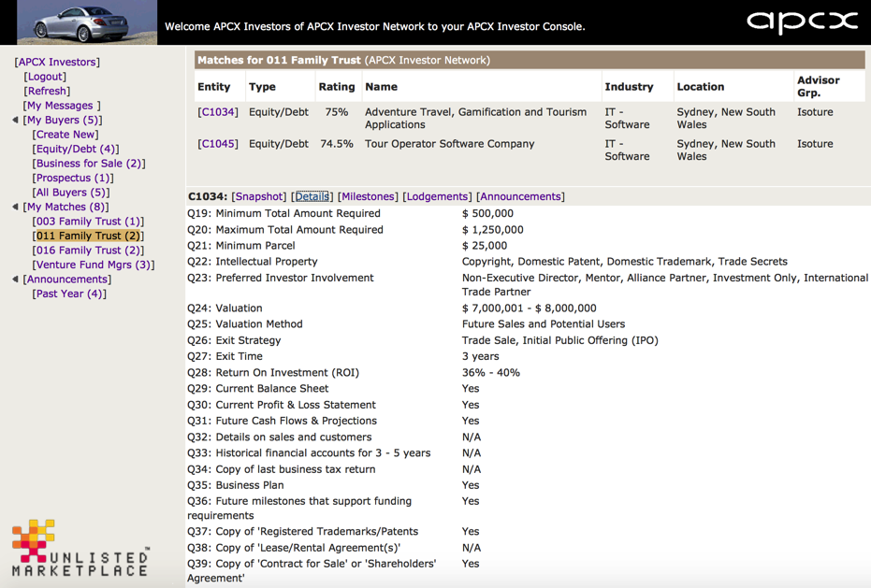The width and height of the screenshot is (871, 588).
Task: Select 003 Family Trust (1) match
Action: click(x=88, y=222)
